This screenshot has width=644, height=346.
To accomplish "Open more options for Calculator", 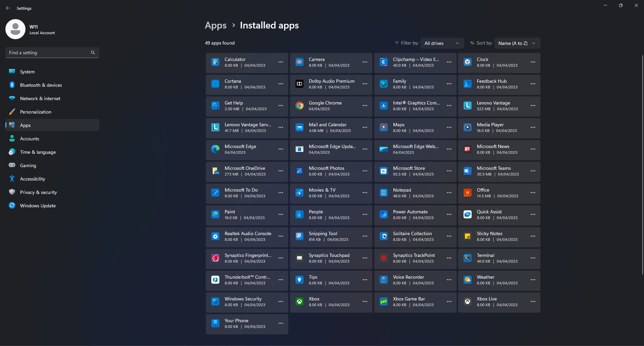I will 281,62.
